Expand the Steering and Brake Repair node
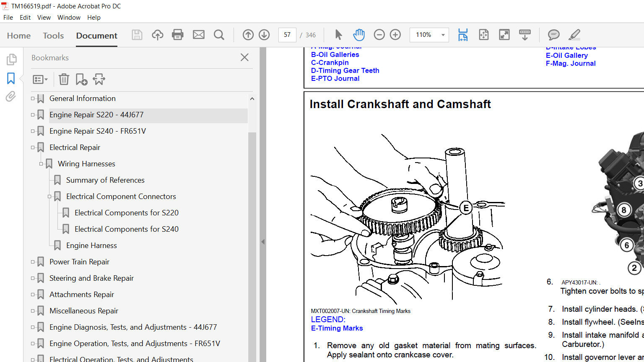Image resolution: width=644 pixels, height=362 pixels. click(x=33, y=278)
